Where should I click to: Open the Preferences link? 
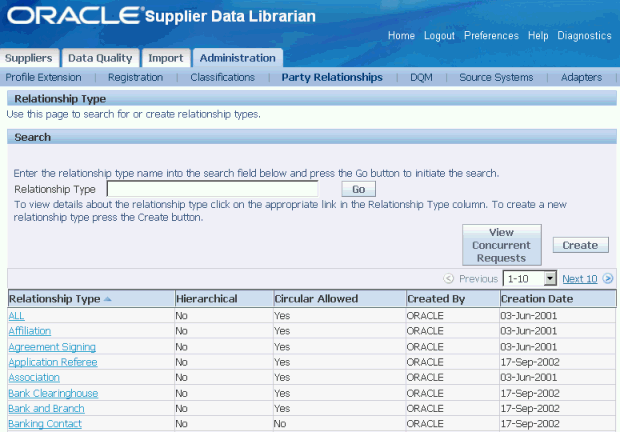tap(491, 36)
